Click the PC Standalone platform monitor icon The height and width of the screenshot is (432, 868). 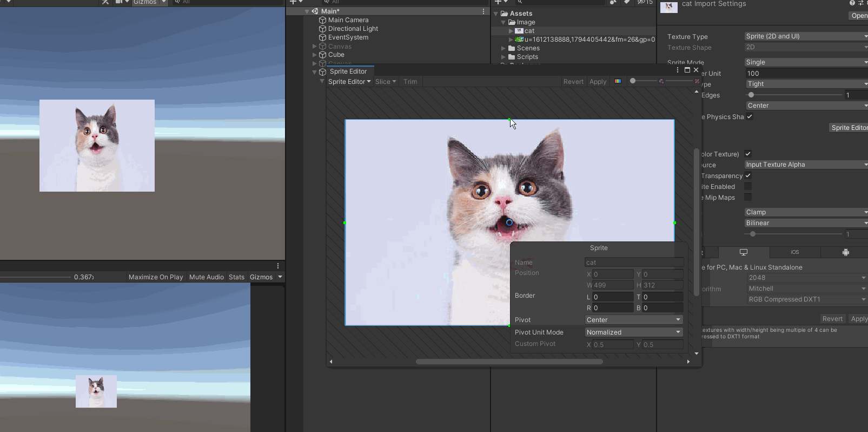pyautogui.click(x=744, y=252)
